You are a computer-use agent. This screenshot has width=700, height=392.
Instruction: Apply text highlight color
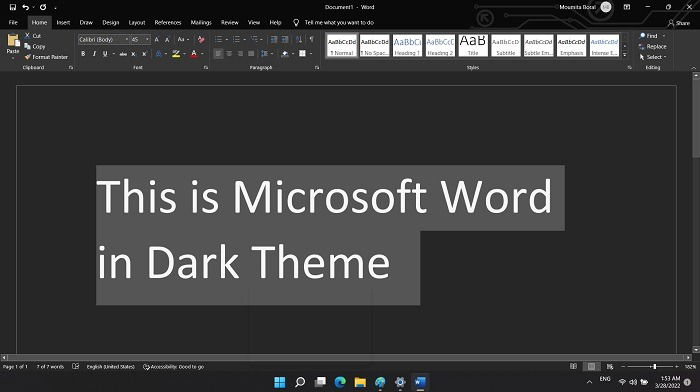(176, 54)
